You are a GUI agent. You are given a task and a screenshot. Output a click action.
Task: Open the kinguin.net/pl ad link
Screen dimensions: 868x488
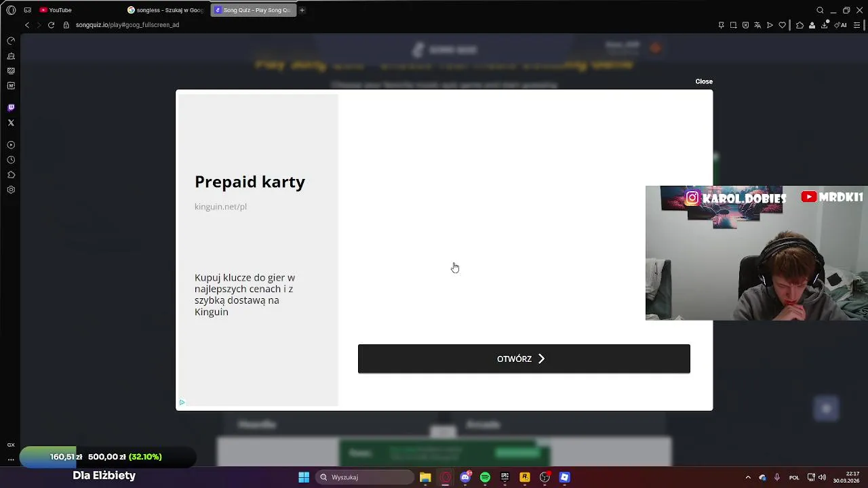tap(220, 207)
